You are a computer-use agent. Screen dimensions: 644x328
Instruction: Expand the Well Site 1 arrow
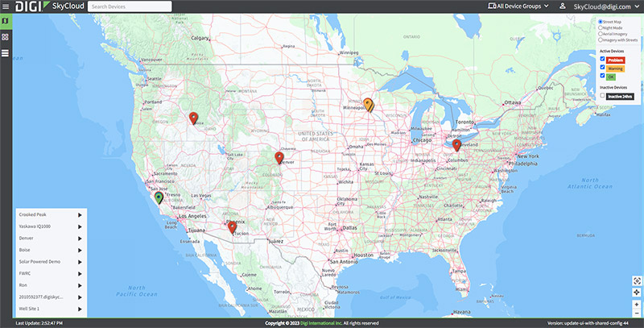pyautogui.click(x=80, y=309)
